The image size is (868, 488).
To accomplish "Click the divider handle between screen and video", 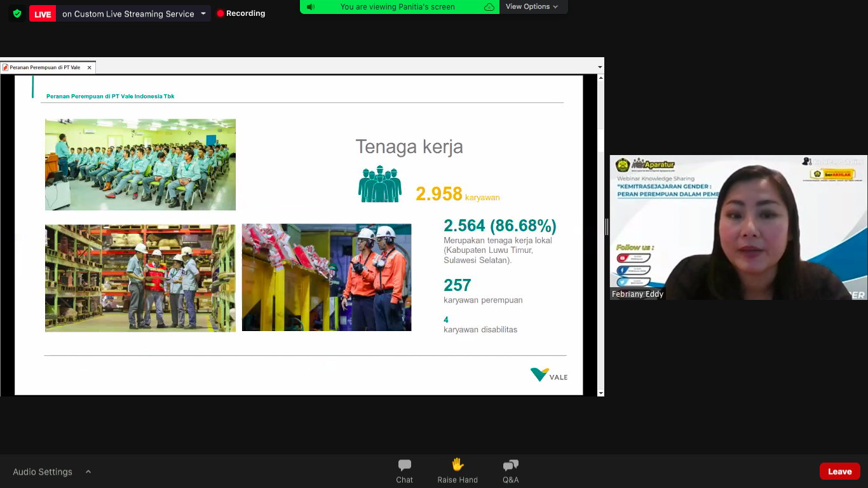I will (x=607, y=227).
